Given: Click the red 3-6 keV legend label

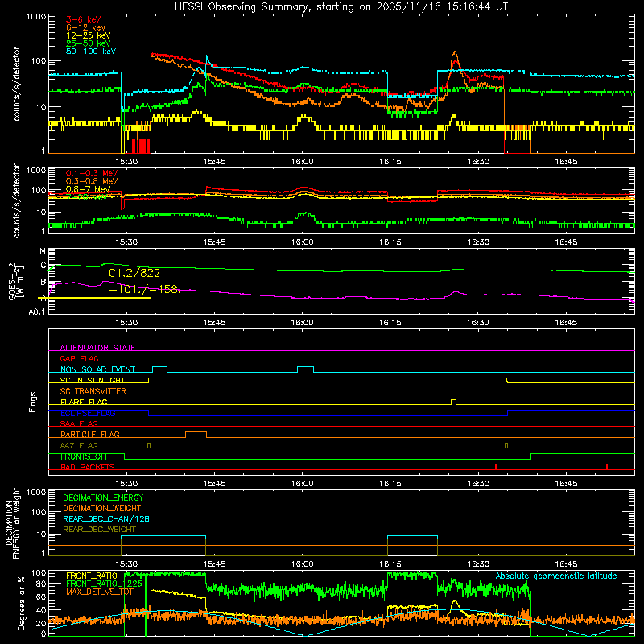Looking at the screenshot, I should click(84, 19).
